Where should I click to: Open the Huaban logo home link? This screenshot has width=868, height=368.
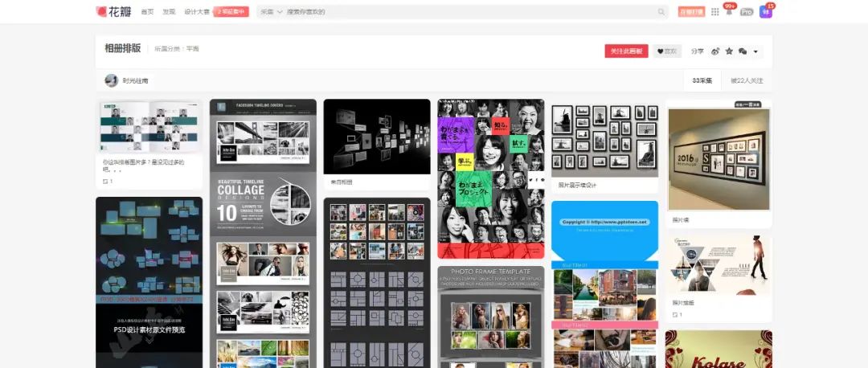[113, 11]
